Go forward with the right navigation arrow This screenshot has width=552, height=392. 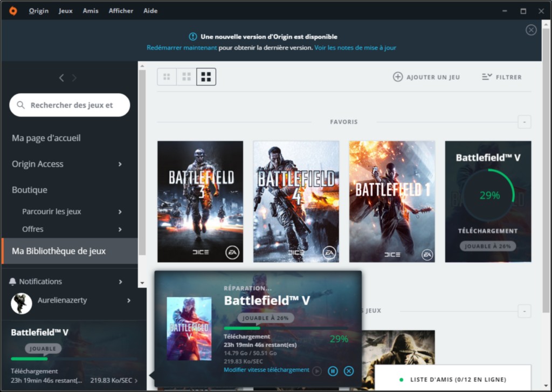coord(74,78)
